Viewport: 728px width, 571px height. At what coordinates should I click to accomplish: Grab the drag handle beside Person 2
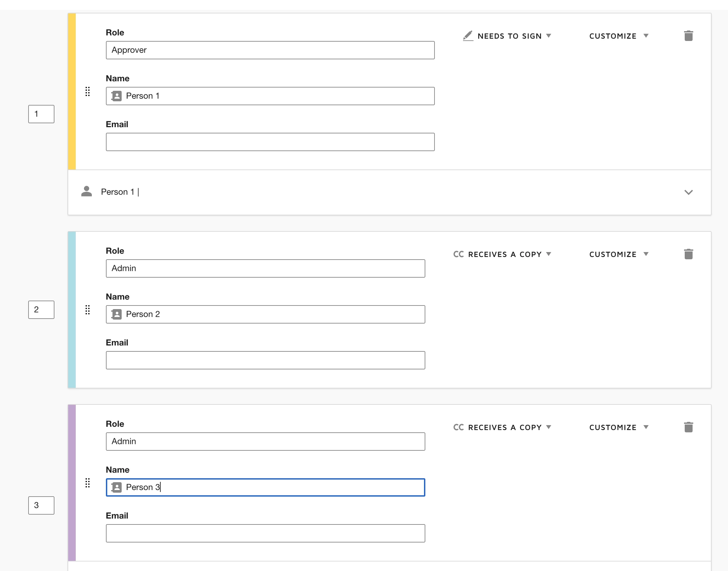(88, 309)
